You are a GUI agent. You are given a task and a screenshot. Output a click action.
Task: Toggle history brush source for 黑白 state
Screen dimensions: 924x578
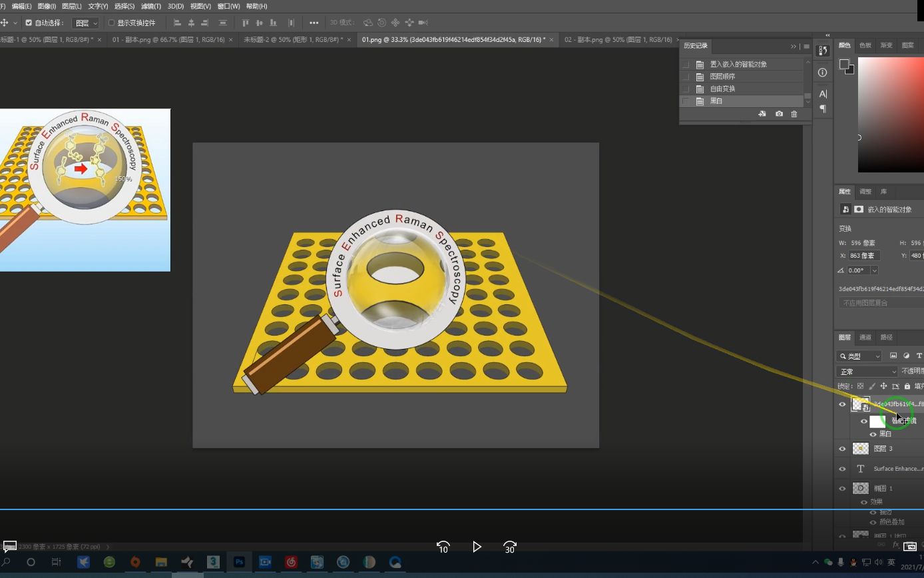(x=686, y=101)
